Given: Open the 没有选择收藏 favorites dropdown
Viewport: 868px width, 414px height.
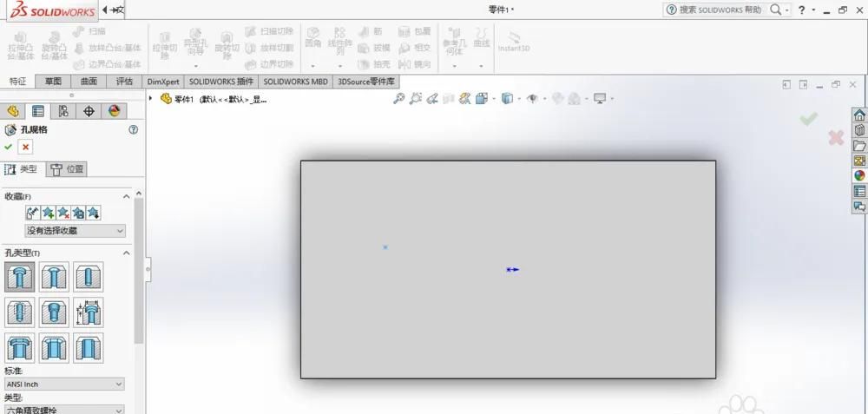Looking at the screenshot, I should [76, 231].
